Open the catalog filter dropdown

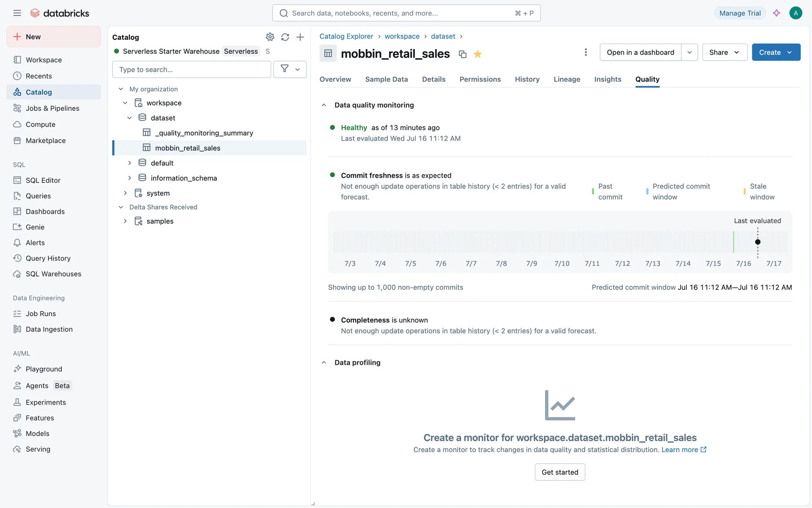coord(290,69)
